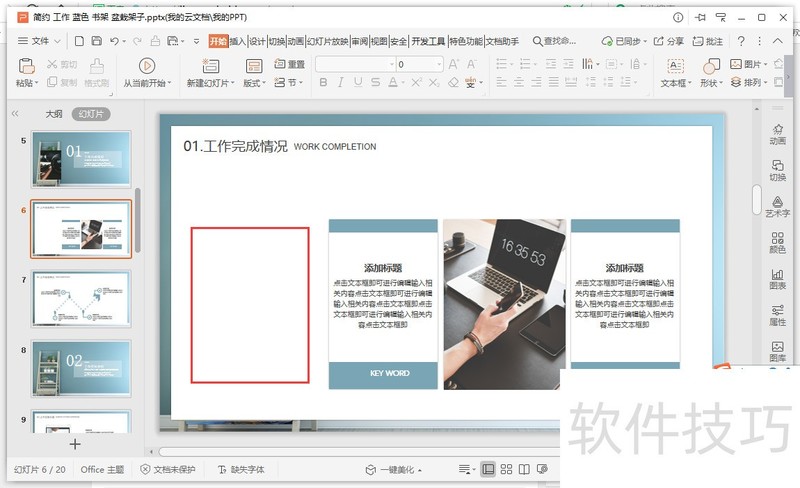The width and height of the screenshot is (800, 488).
Task: Toggle Bold formatting
Action: pos(323,82)
